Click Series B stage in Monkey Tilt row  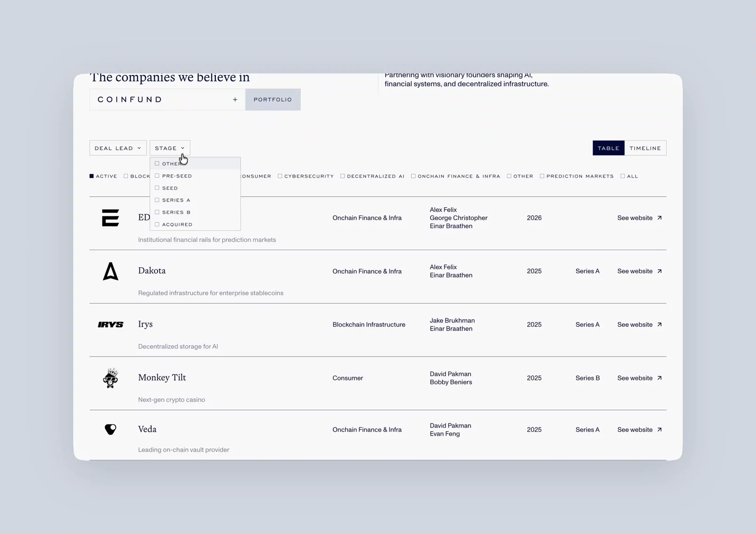pos(587,378)
